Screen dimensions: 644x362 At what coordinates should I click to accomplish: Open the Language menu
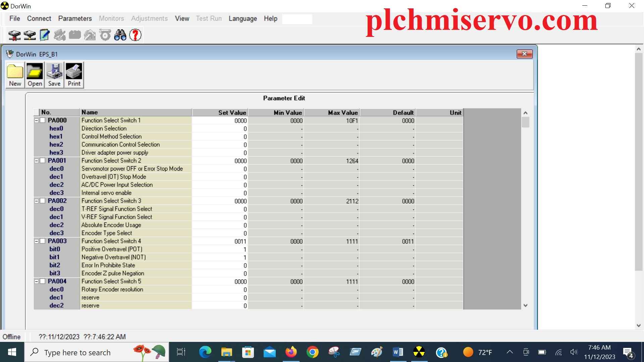coord(243,18)
